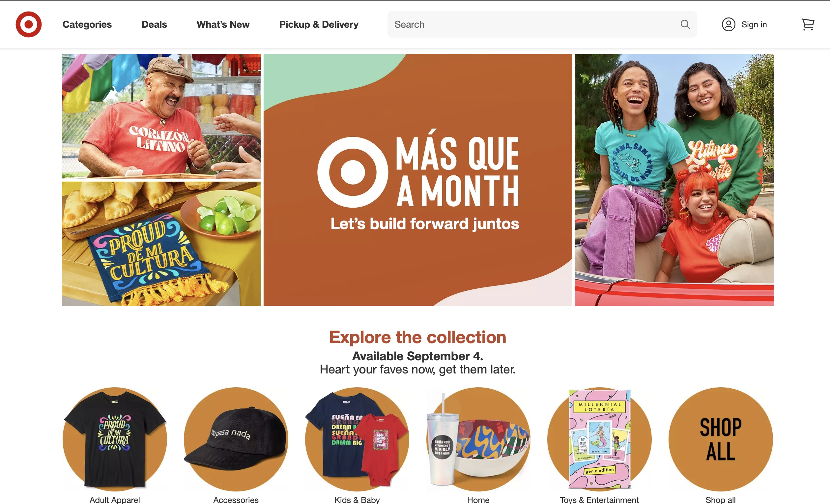Open Toys & Entertainment loteria circle
This screenshot has height=504, width=830.
599,439
